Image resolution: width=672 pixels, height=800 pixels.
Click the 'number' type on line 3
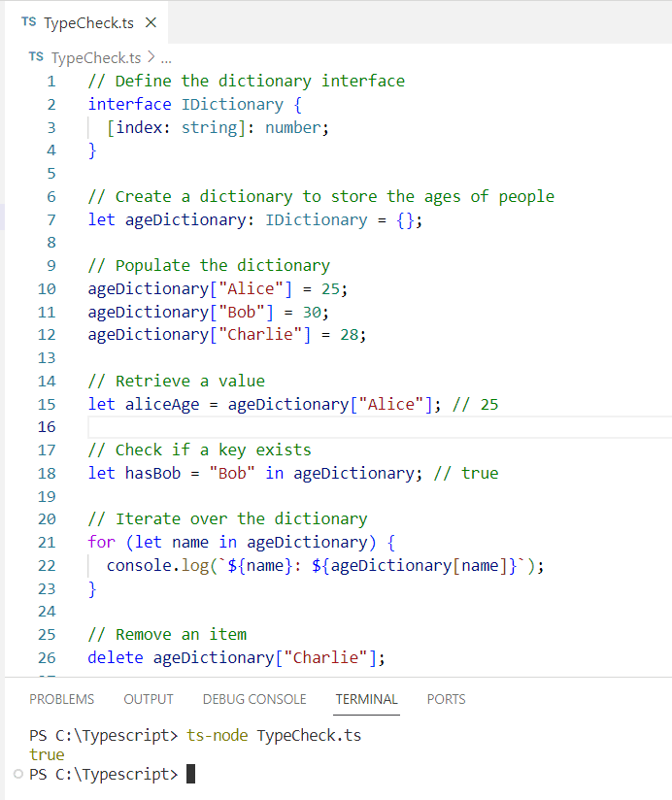point(293,127)
